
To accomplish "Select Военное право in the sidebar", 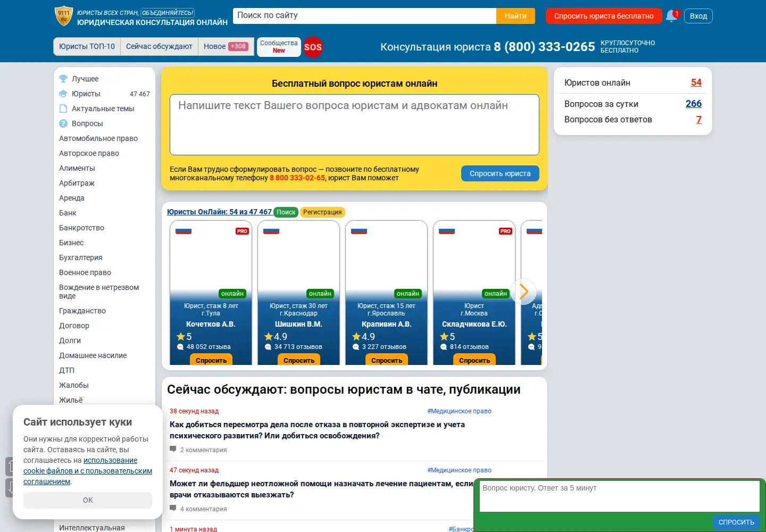I will [85, 272].
